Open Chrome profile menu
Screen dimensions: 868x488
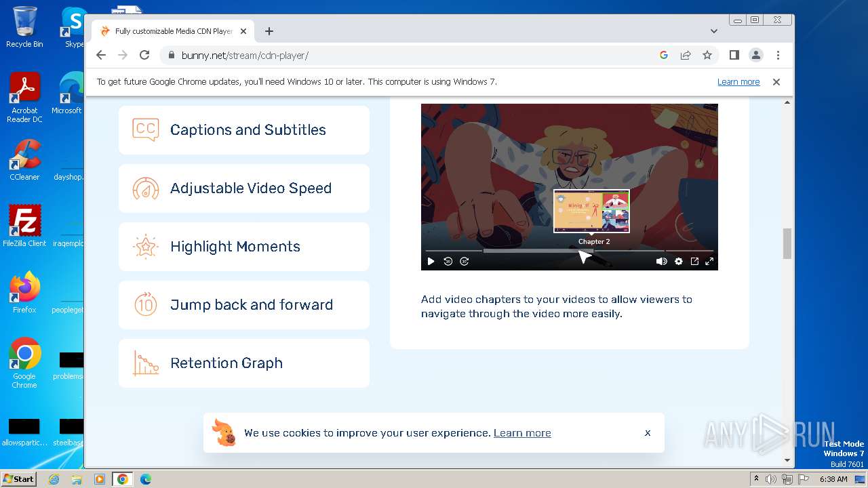pos(756,56)
